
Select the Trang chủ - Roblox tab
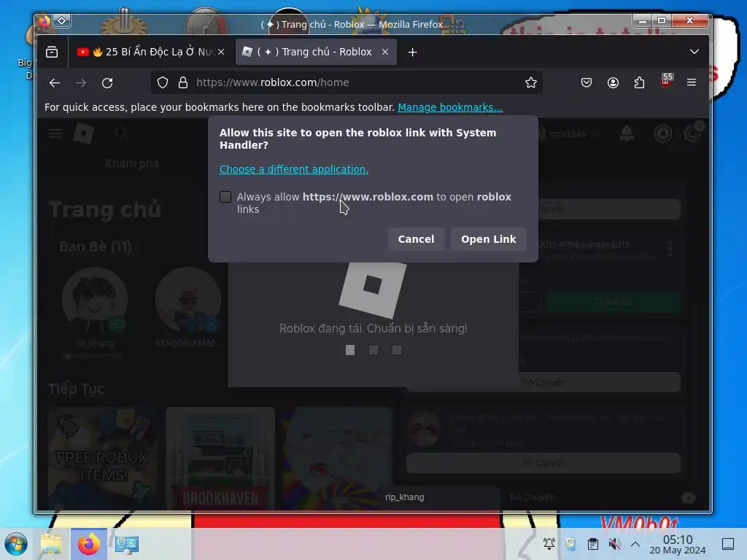click(x=316, y=52)
